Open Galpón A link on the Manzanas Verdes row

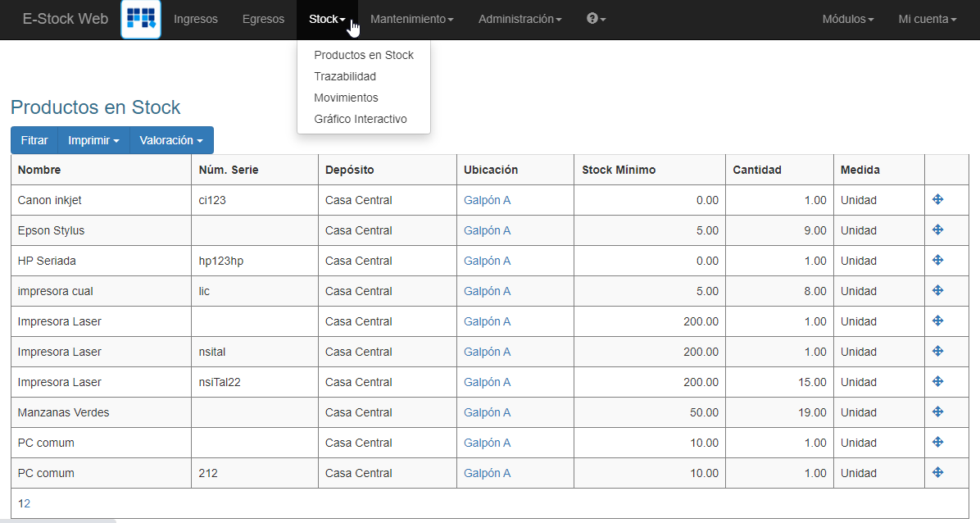(487, 412)
